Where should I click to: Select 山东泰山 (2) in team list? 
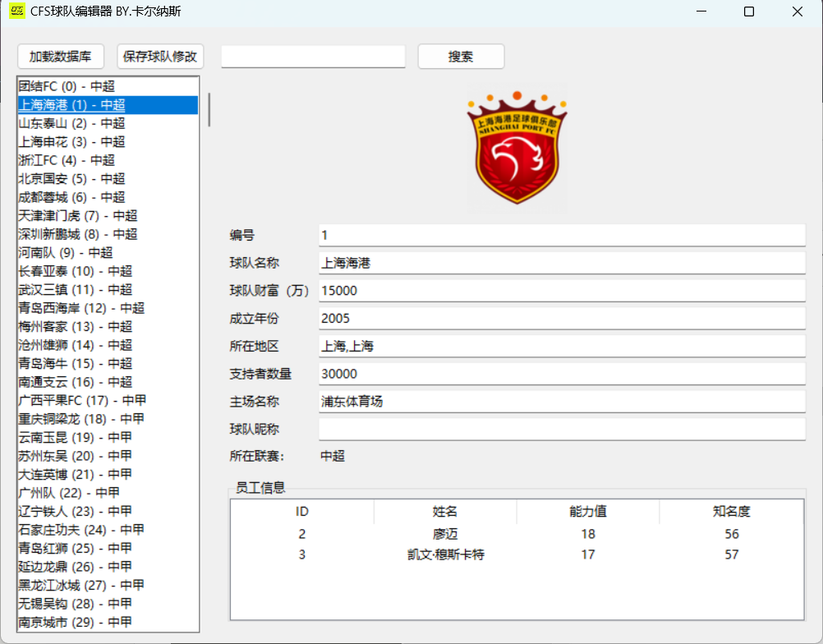coord(108,123)
